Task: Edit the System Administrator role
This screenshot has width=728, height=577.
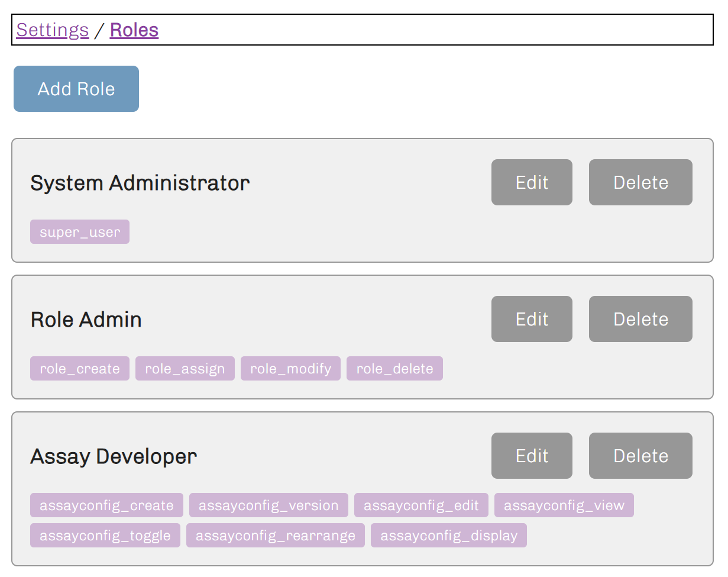Action: click(532, 182)
